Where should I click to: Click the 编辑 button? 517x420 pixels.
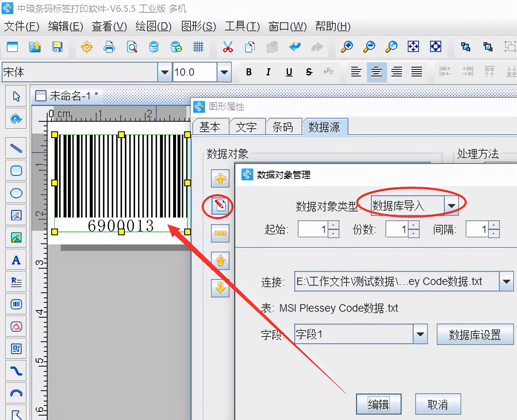(378, 404)
